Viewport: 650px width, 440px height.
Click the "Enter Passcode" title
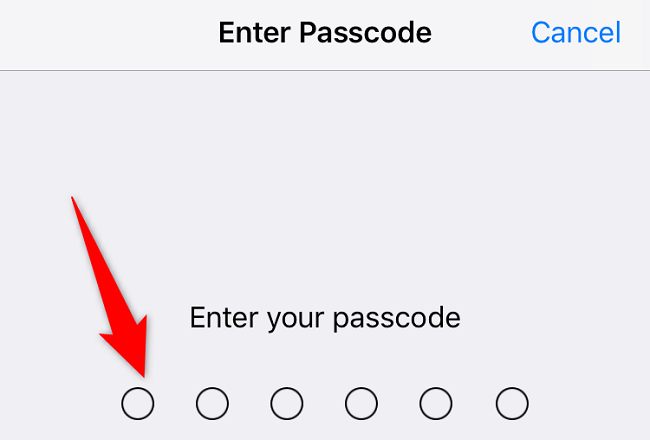325,32
